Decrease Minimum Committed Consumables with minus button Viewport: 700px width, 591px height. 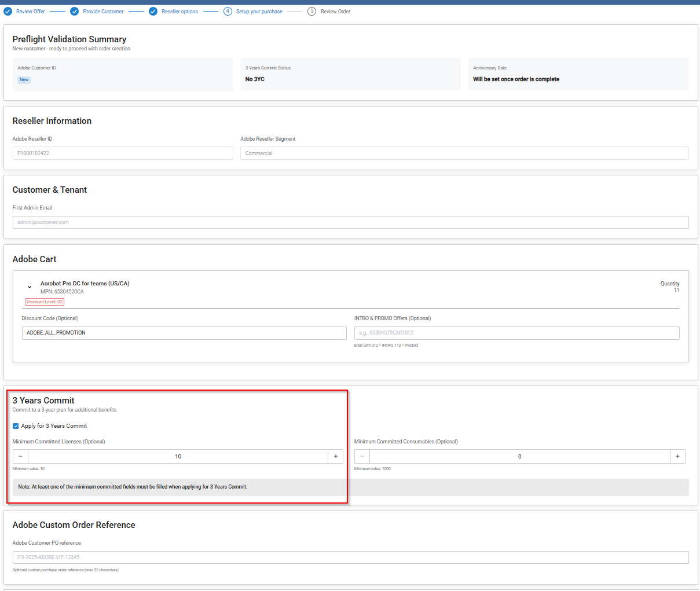tap(362, 457)
